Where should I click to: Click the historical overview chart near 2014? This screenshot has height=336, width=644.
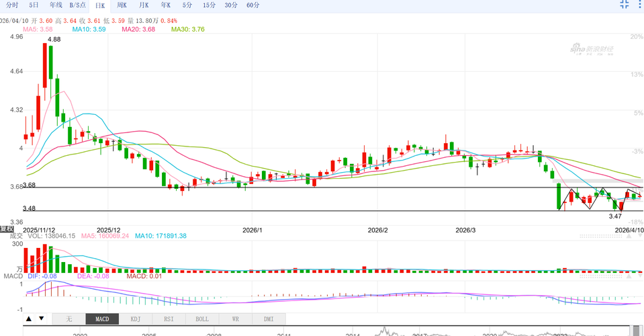tap(353, 332)
